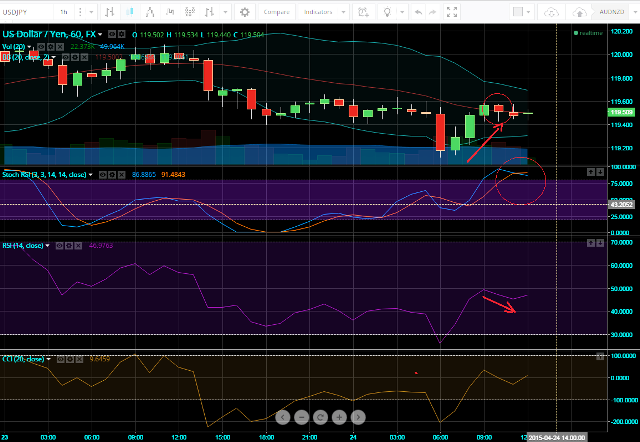This screenshot has width=640, height=442.
Task: Expand CCI (20, close) legend dropdown
Action: [49, 359]
